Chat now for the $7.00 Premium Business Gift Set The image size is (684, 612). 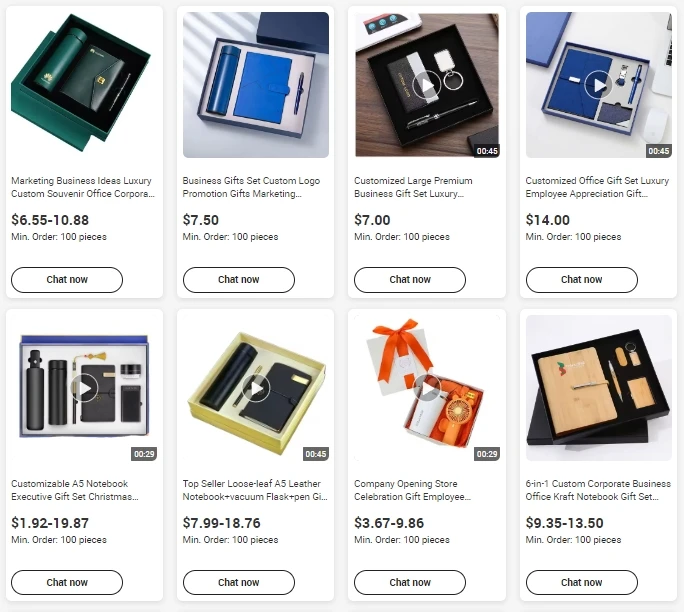[410, 280]
